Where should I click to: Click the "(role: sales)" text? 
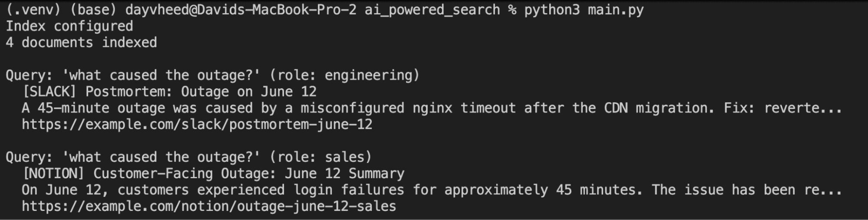click(x=320, y=157)
